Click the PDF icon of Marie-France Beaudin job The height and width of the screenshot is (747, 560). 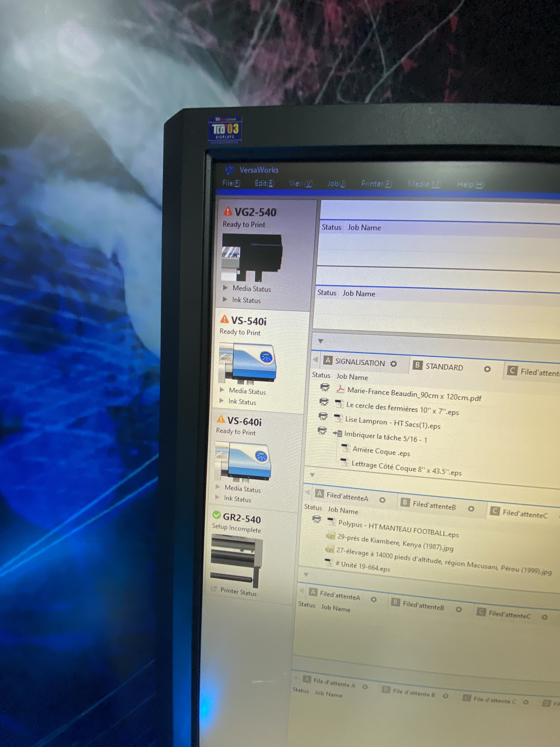point(340,389)
